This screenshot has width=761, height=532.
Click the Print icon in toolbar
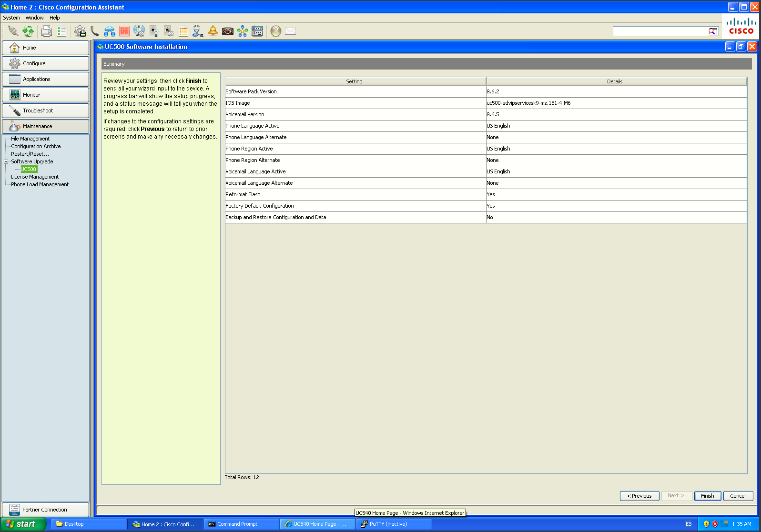47,31
